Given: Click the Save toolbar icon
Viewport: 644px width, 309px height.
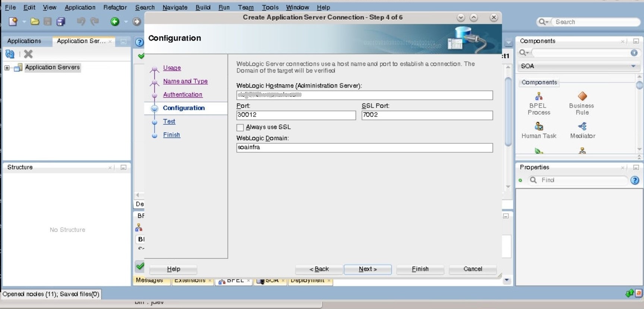Looking at the screenshot, I should [x=48, y=22].
